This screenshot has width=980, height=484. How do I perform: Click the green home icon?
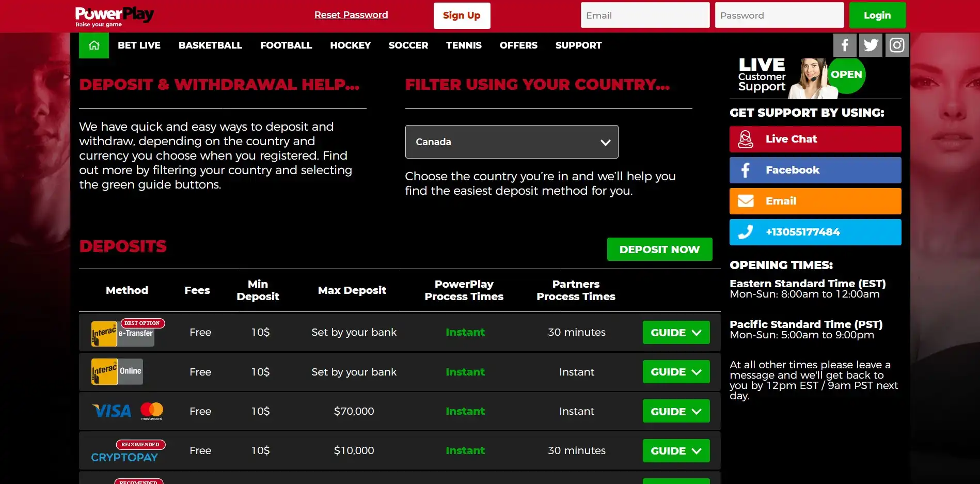coord(94,45)
